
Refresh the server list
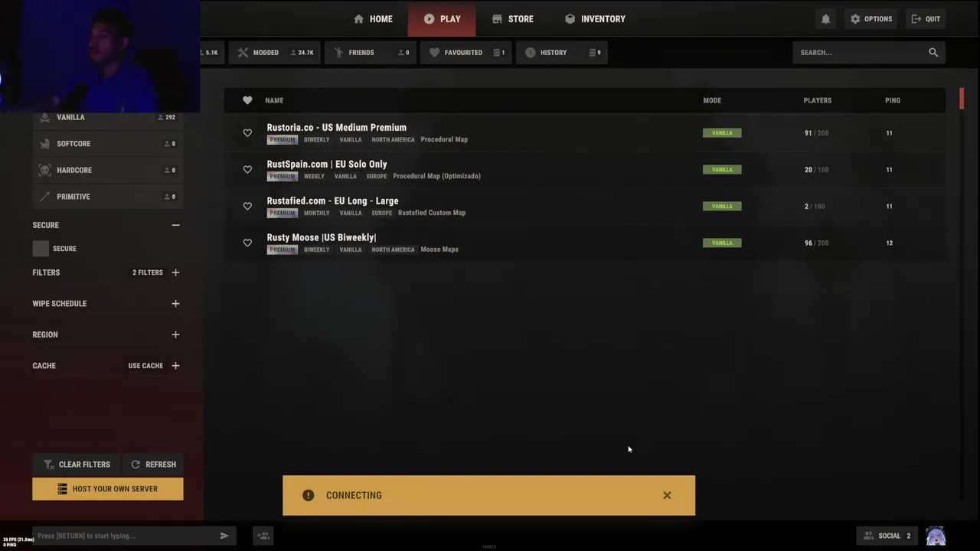point(153,465)
